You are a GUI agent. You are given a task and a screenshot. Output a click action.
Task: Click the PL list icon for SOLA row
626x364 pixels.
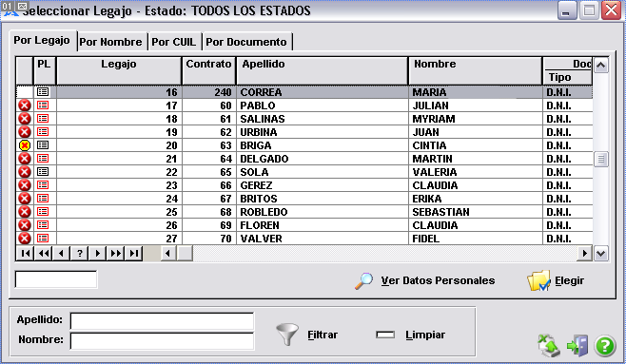click(x=43, y=172)
